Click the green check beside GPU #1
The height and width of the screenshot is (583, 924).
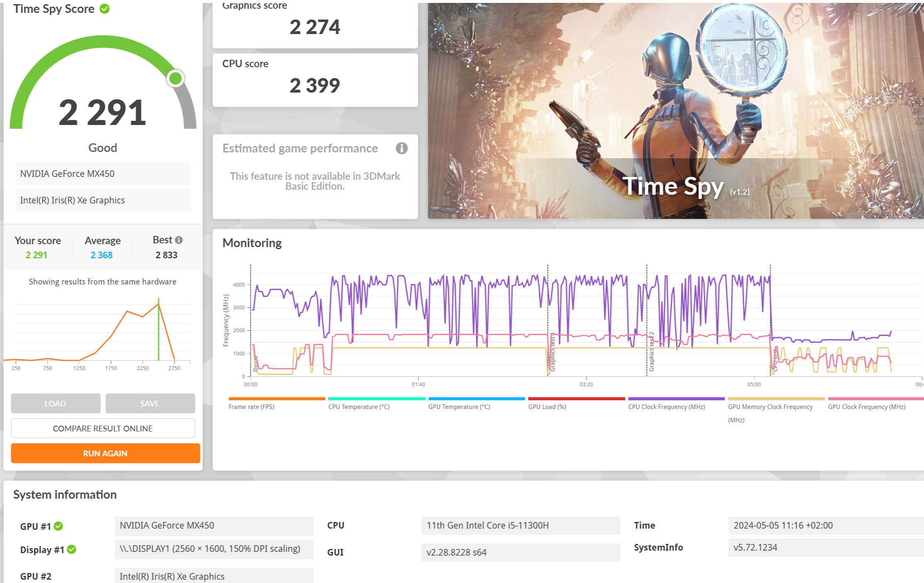pyautogui.click(x=59, y=526)
